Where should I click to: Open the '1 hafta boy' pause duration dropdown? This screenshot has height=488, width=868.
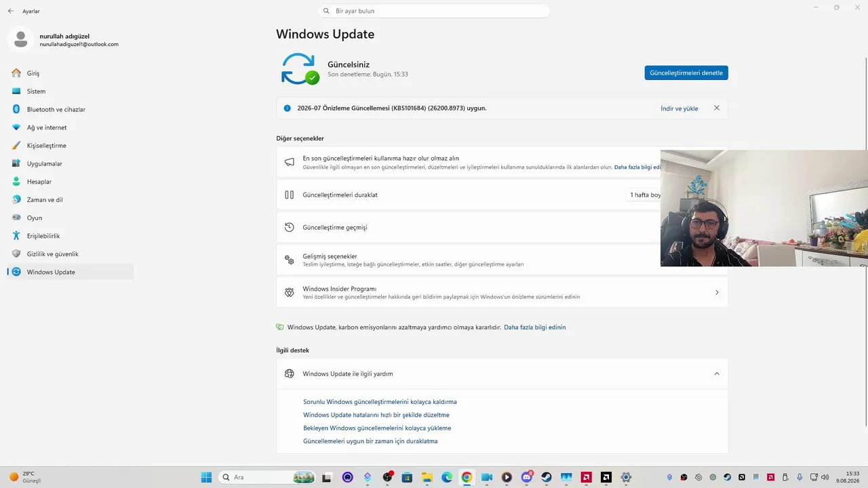tap(645, 195)
